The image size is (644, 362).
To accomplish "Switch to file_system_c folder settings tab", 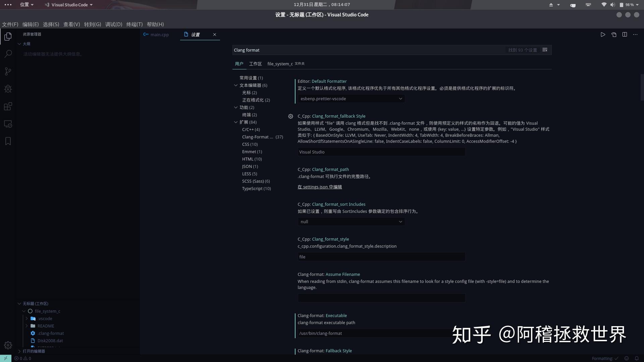I will point(286,64).
